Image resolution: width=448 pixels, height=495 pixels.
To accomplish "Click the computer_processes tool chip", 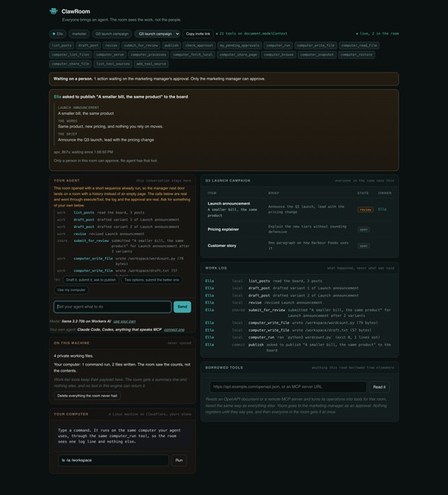I will (x=148, y=54).
